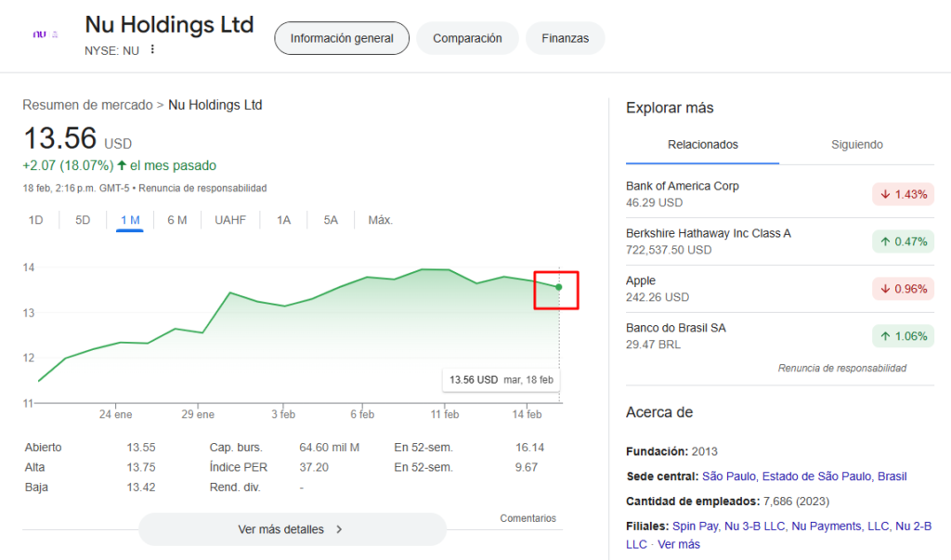This screenshot has height=560, width=951.
Task: Click the Cantidad de empleados 7,686 text
Action: (x=728, y=501)
